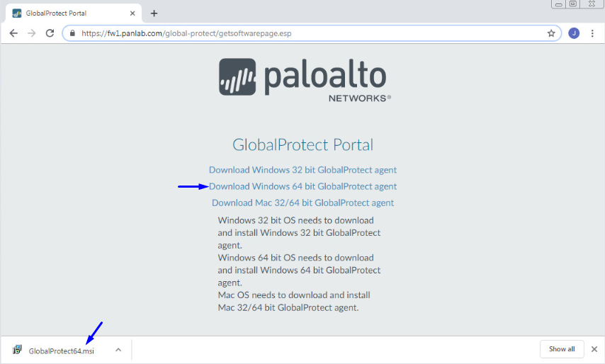Viewport: 605px width, 364px height.
Task: Minimize the browser window
Action: click(558, 4)
